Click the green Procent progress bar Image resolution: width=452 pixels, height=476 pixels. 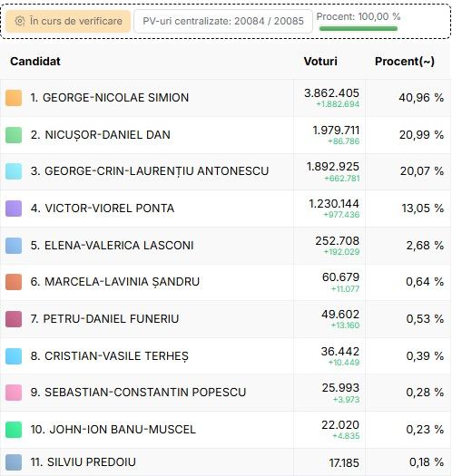click(x=359, y=28)
